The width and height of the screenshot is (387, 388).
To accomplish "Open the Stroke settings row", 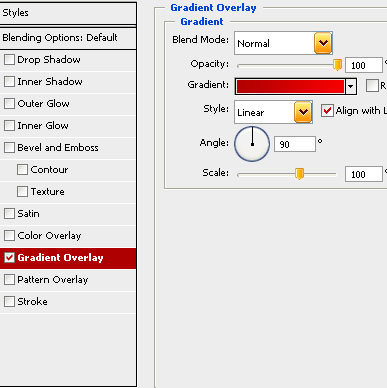I will (x=68, y=302).
